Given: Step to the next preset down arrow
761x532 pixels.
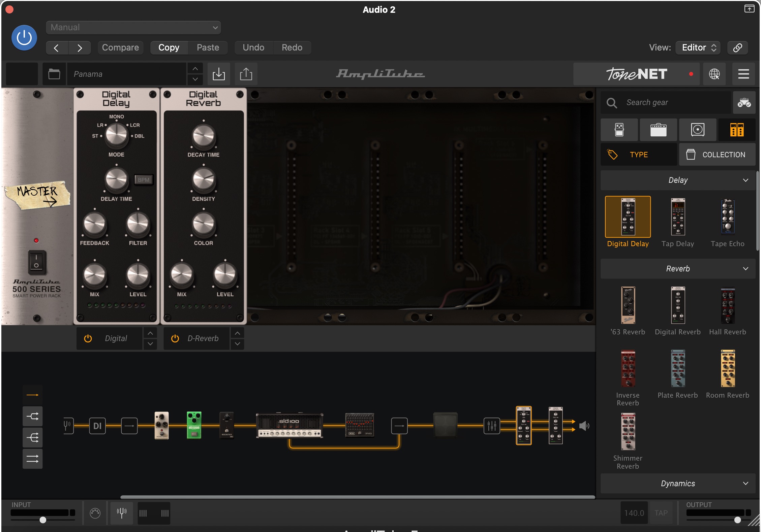Looking at the screenshot, I should [x=195, y=79].
